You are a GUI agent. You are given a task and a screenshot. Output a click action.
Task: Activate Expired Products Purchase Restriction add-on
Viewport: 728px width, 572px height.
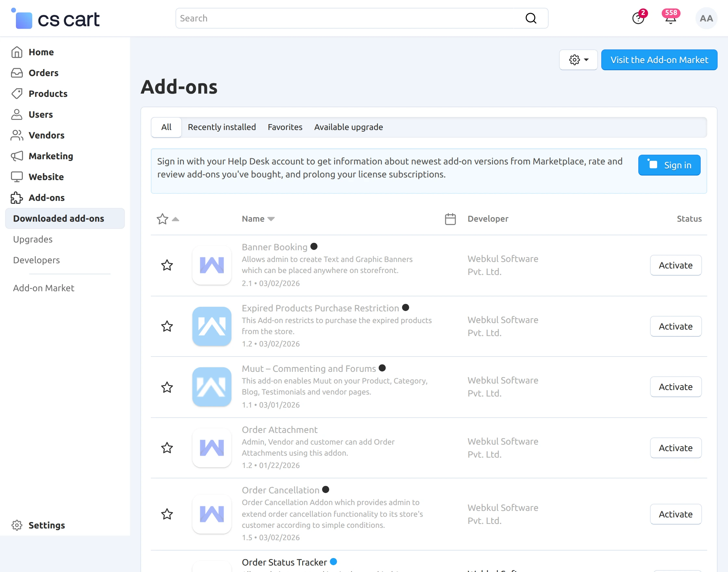click(676, 326)
